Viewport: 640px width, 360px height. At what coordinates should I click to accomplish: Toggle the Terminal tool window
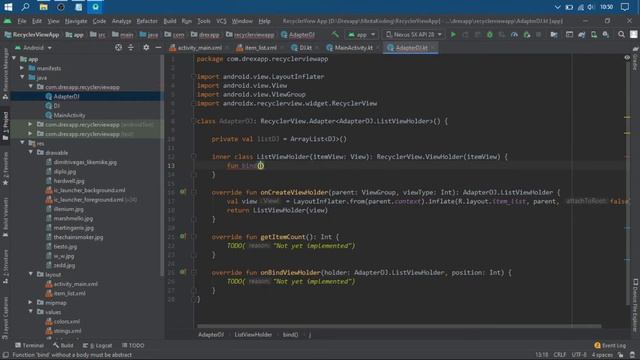pos(29,345)
